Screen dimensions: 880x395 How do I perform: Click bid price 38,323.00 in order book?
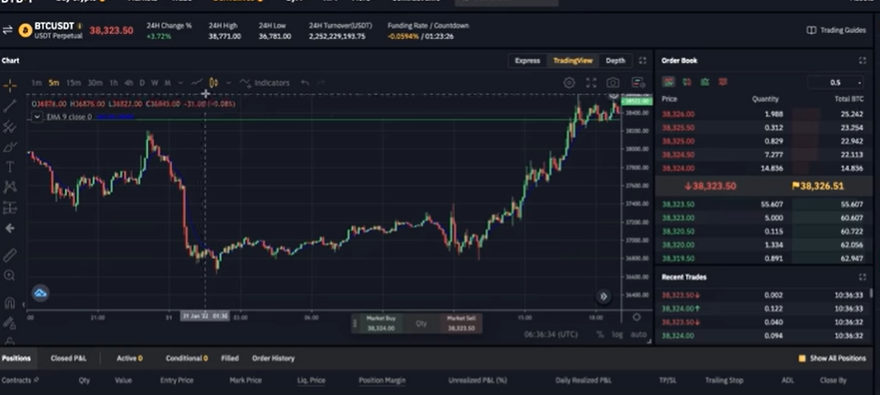tap(678, 218)
